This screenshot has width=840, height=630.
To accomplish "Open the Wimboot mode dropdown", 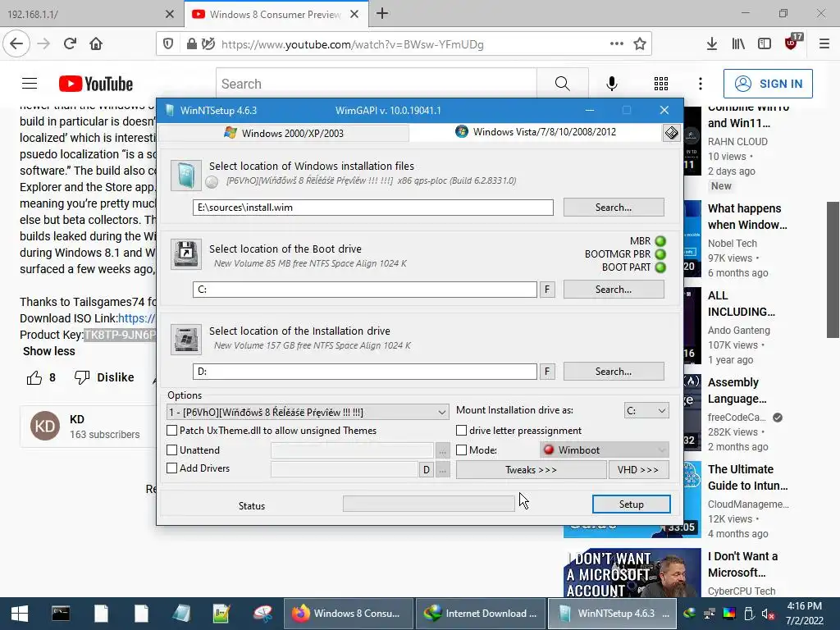I will (x=605, y=450).
